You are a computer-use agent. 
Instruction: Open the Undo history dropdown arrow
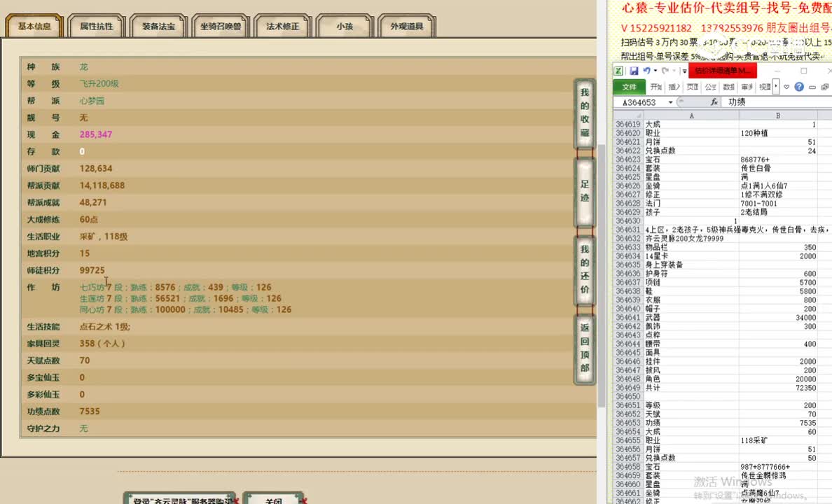655,71
